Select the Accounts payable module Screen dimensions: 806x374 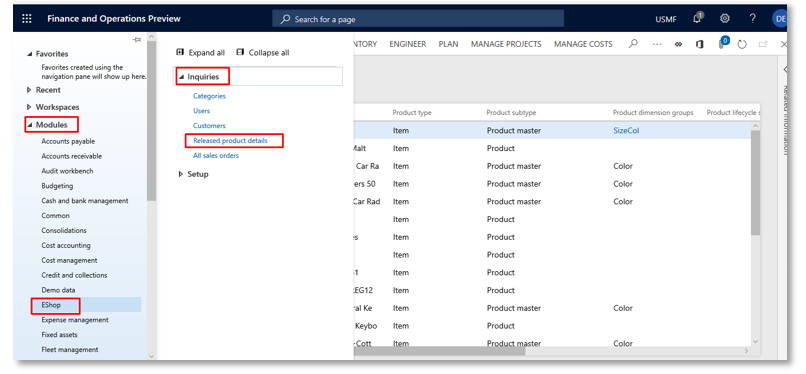68,141
